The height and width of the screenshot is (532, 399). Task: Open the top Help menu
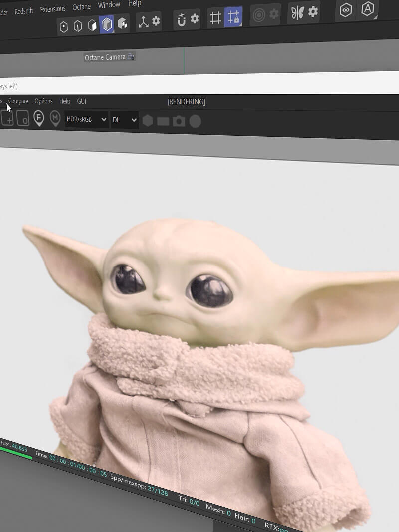135,3
